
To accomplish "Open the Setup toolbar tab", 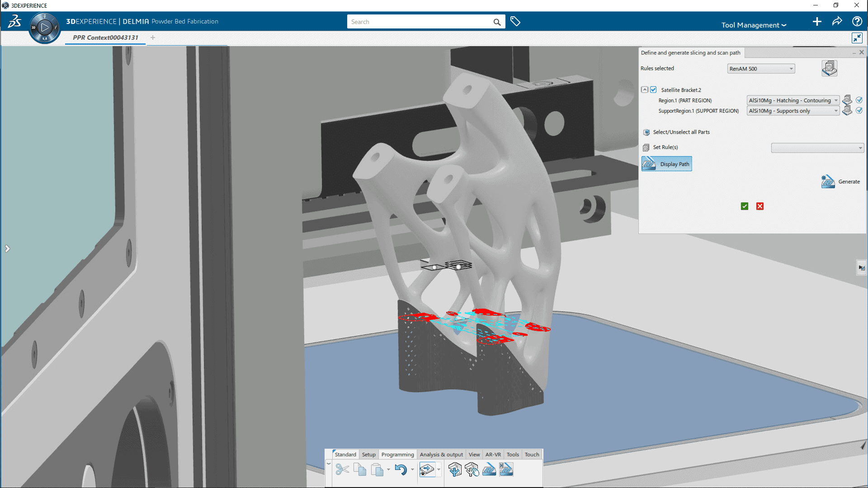I will coord(368,455).
